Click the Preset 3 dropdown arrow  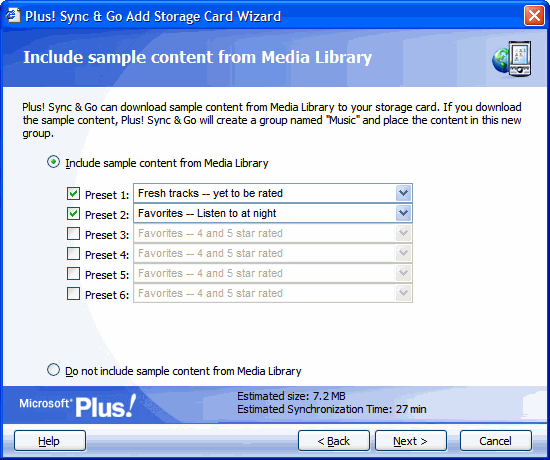403,233
